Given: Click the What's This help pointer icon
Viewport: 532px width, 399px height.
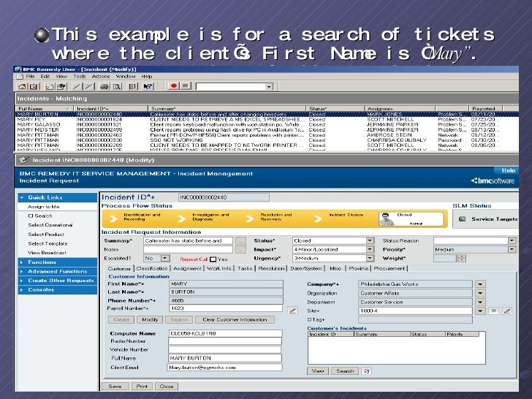Looking at the screenshot, I should [148, 86].
